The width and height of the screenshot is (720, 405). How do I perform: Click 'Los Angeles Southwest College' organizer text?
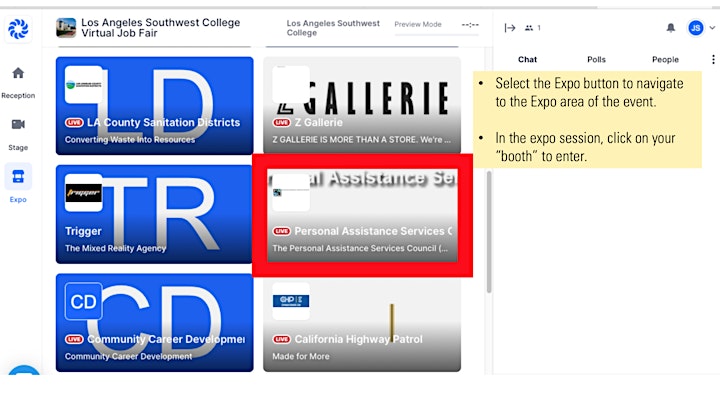333,28
